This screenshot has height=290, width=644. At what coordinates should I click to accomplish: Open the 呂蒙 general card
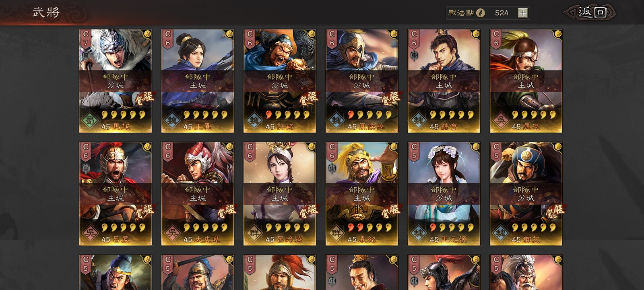click(116, 194)
